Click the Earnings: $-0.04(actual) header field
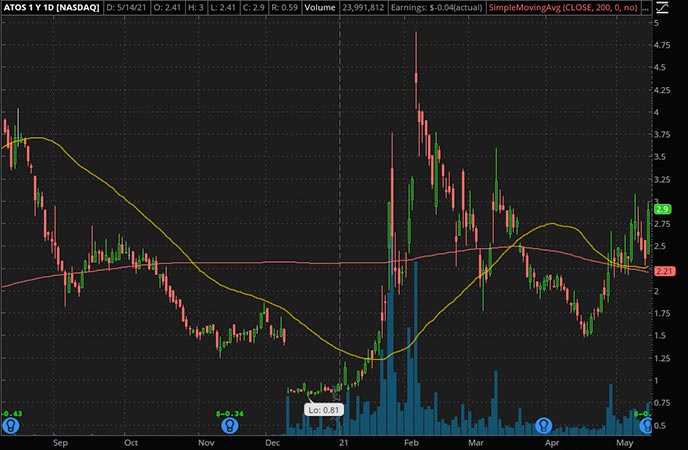 click(x=436, y=7)
